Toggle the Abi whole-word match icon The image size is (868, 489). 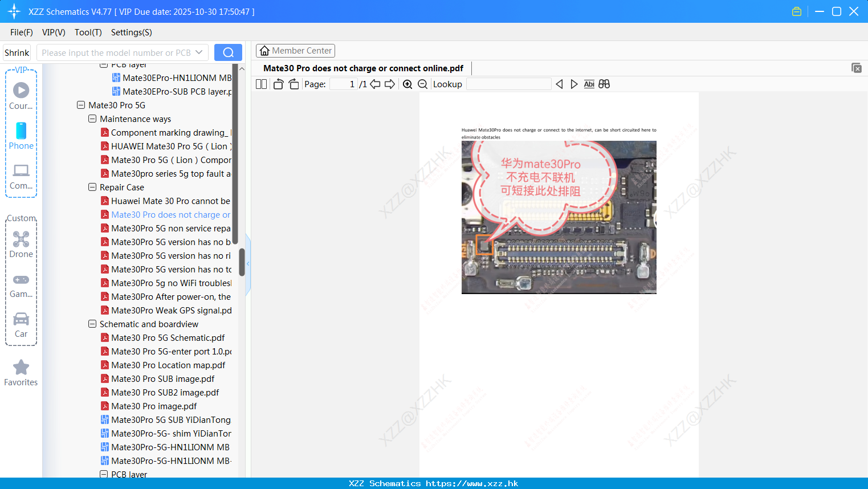[589, 84]
